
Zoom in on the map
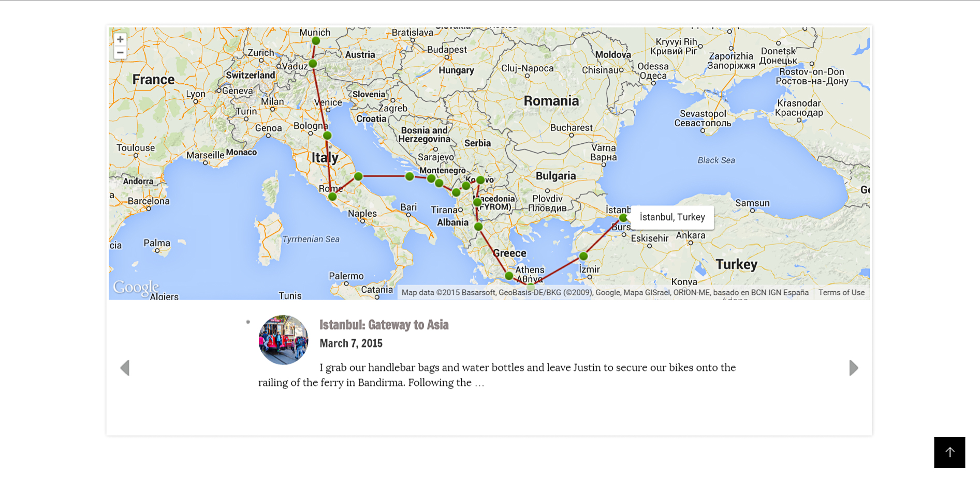[120, 40]
